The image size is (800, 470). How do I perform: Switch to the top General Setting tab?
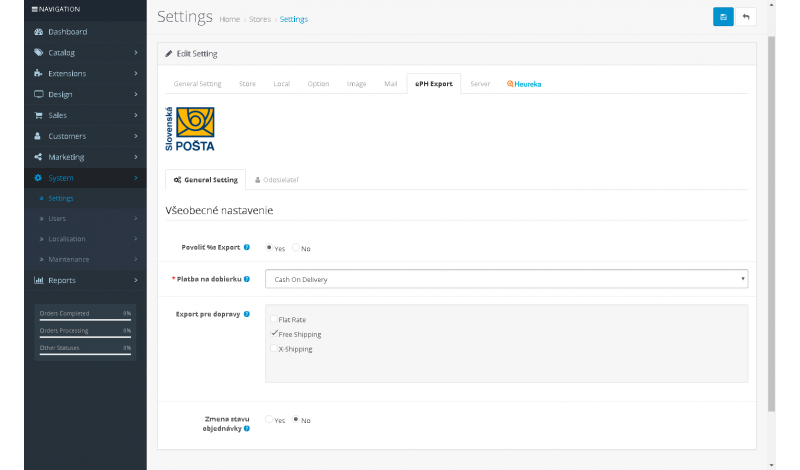pyautogui.click(x=197, y=84)
